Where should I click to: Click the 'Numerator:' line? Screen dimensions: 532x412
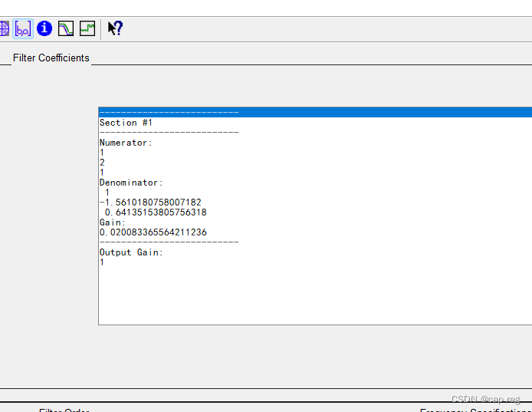pos(126,143)
